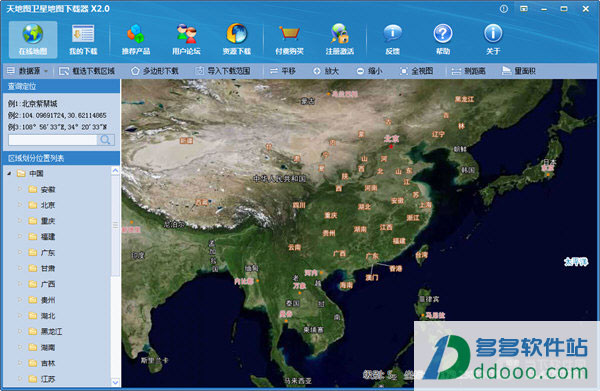Click the 全视图 full view button
Image resolution: width=600 pixels, height=391 pixels.
point(417,71)
